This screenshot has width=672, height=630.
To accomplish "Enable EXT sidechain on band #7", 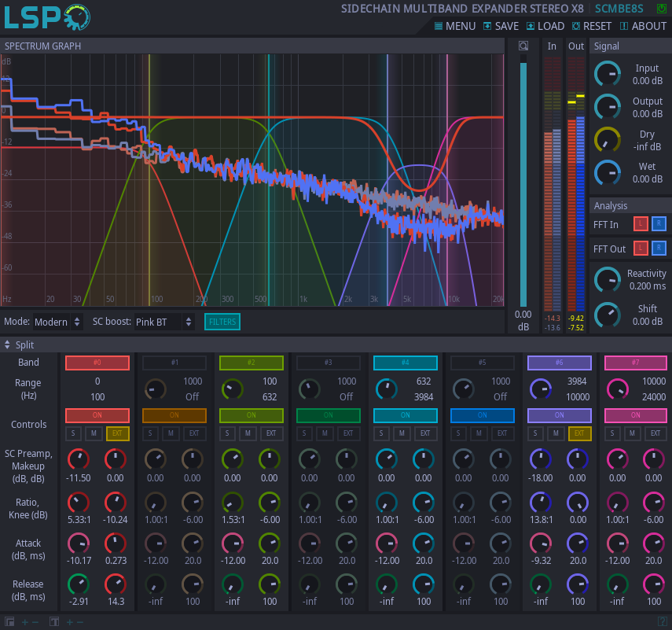I will click(x=655, y=433).
